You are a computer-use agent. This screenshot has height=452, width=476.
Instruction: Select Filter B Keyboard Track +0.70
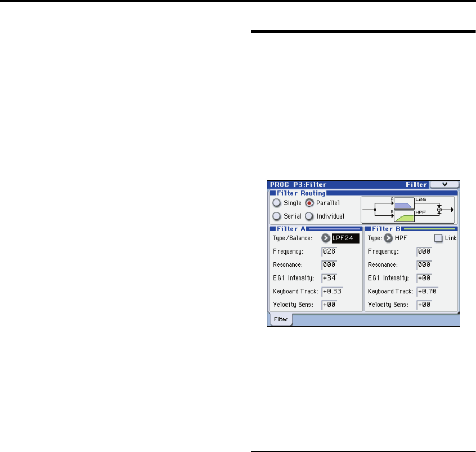[x=427, y=291]
